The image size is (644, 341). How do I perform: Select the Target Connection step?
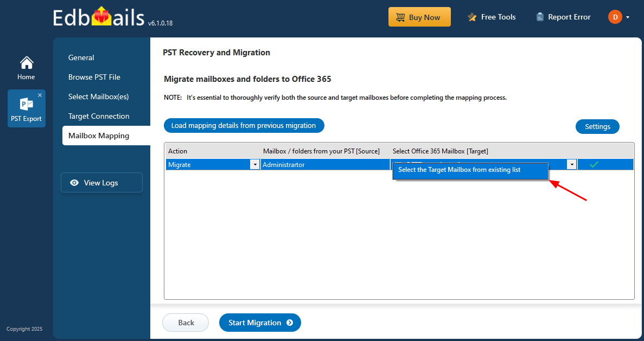click(99, 116)
